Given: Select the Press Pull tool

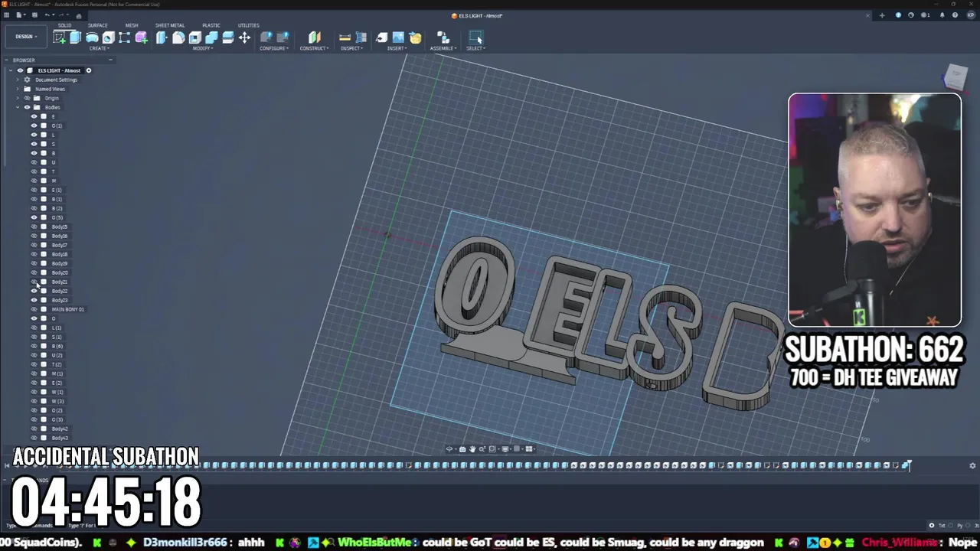Looking at the screenshot, I should [x=162, y=37].
